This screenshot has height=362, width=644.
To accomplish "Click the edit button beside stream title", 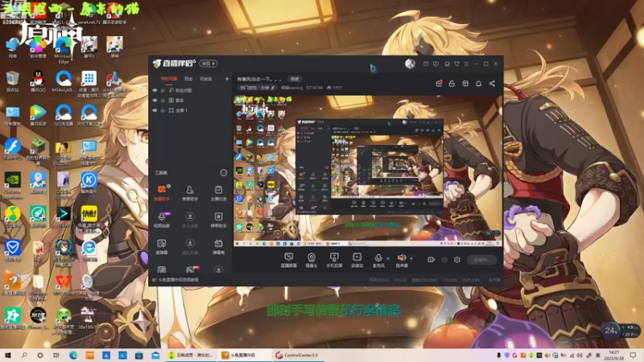I will [295, 79].
